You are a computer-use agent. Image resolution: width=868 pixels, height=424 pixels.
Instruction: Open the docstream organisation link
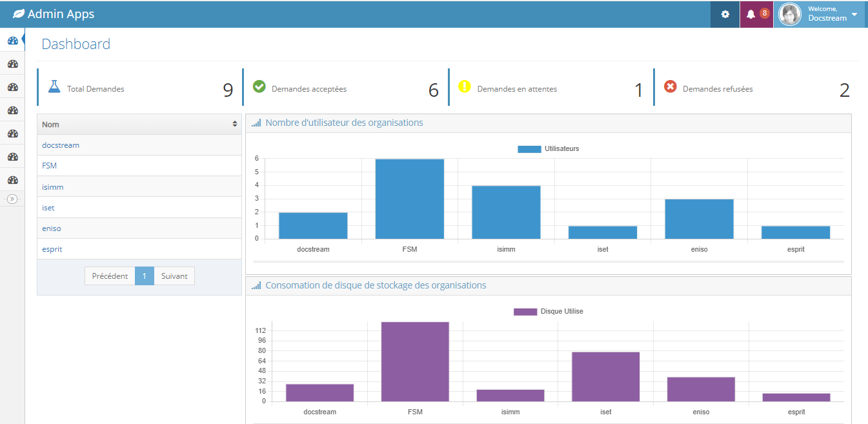61,145
